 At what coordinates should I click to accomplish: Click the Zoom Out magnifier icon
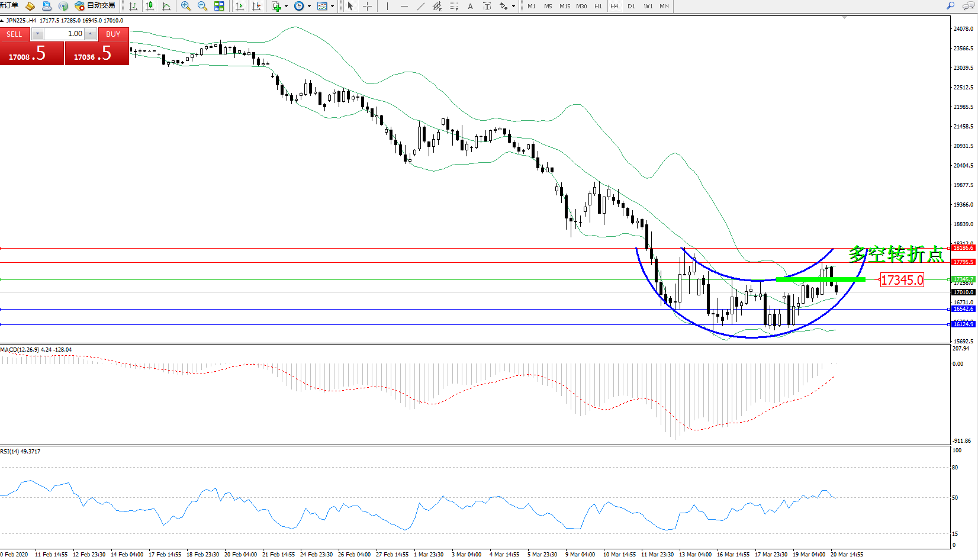coord(202,6)
